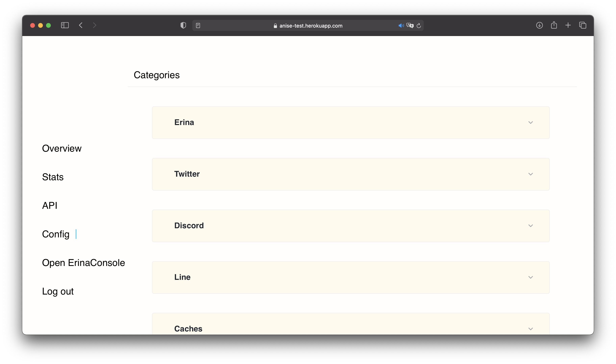Open the Erina category panel title

pyautogui.click(x=184, y=122)
